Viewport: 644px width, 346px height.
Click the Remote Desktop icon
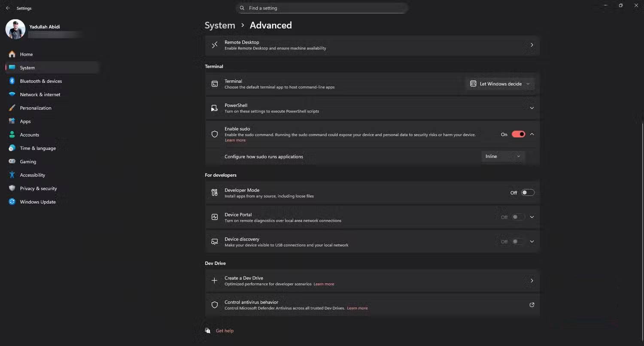click(215, 45)
